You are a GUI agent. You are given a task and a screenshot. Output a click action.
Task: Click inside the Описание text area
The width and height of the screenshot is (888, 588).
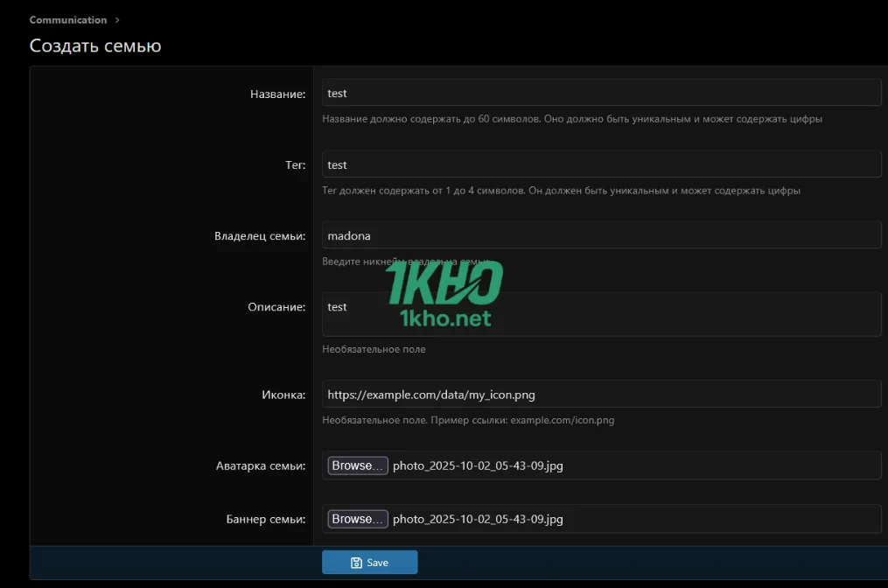point(600,314)
